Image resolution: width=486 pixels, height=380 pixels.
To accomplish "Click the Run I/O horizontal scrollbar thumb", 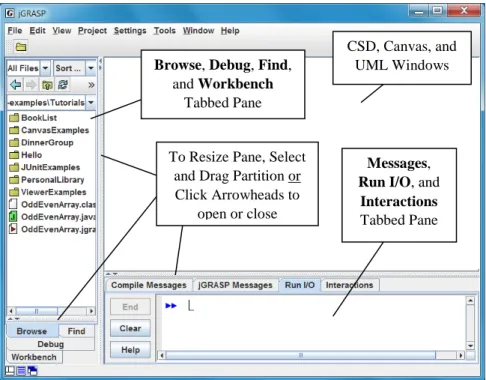I will pos(301,355).
